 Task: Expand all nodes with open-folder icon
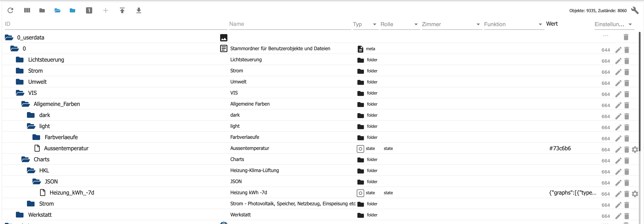[x=57, y=10]
